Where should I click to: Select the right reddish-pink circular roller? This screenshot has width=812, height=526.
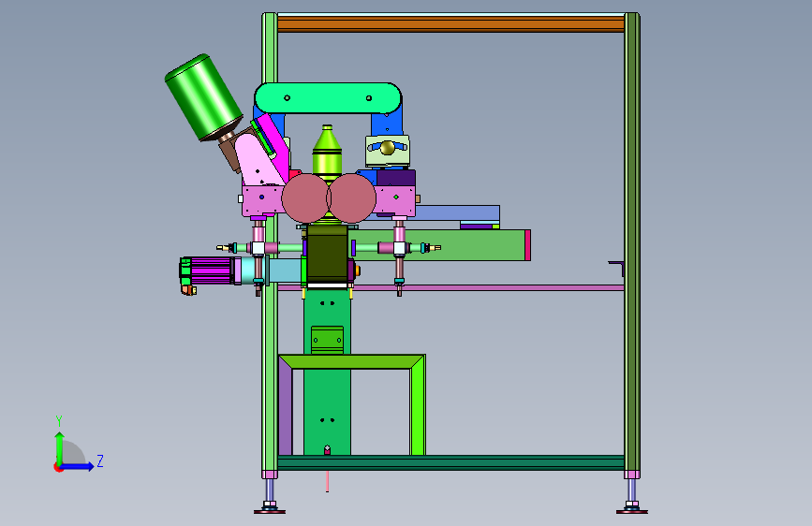click(352, 198)
